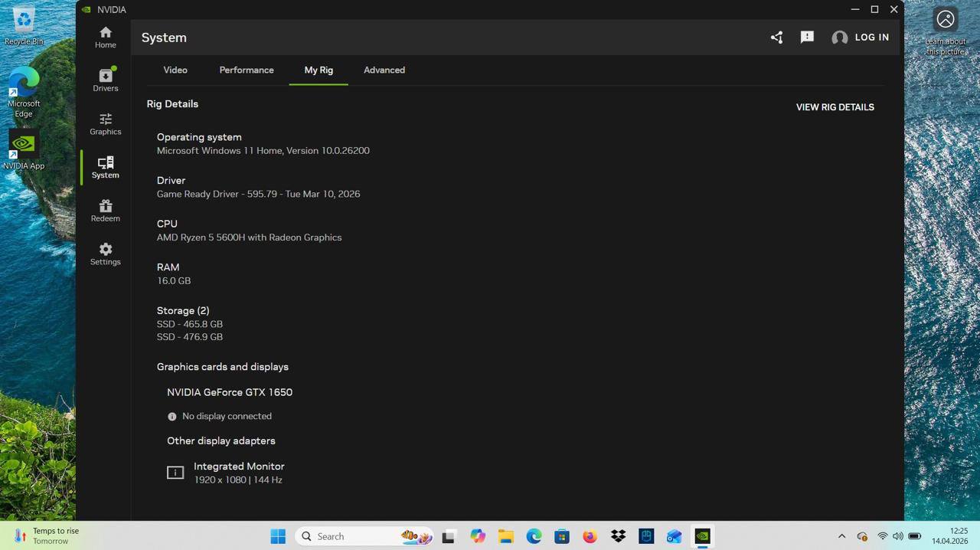Select the System sidebar item
The height and width of the screenshot is (550, 980).
point(106,167)
